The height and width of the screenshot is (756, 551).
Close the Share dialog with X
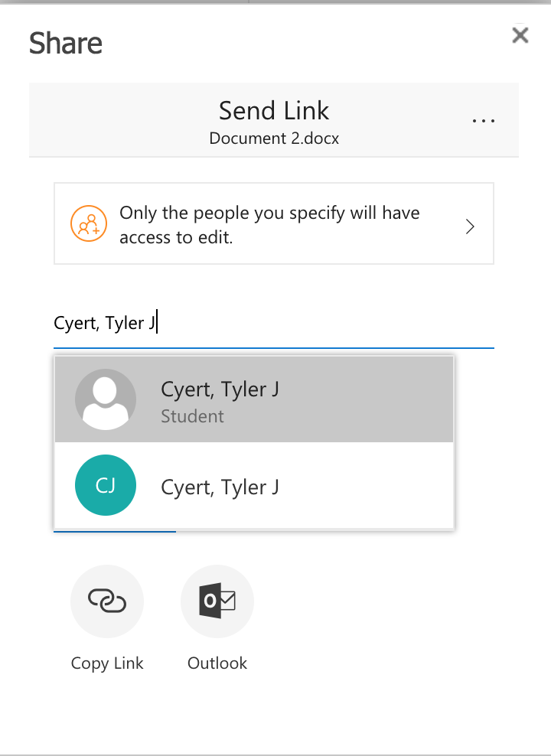pyautogui.click(x=520, y=35)
